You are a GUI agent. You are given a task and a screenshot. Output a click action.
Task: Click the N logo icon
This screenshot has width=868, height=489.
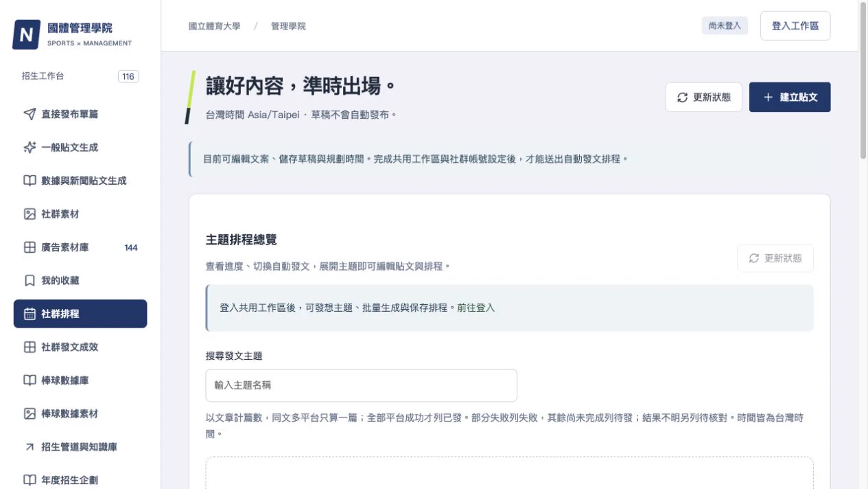click(26, 34)
